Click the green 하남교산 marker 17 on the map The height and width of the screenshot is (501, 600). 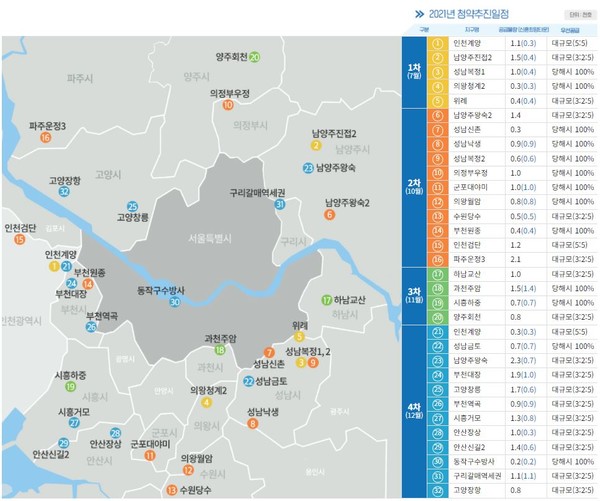point(326,300)
